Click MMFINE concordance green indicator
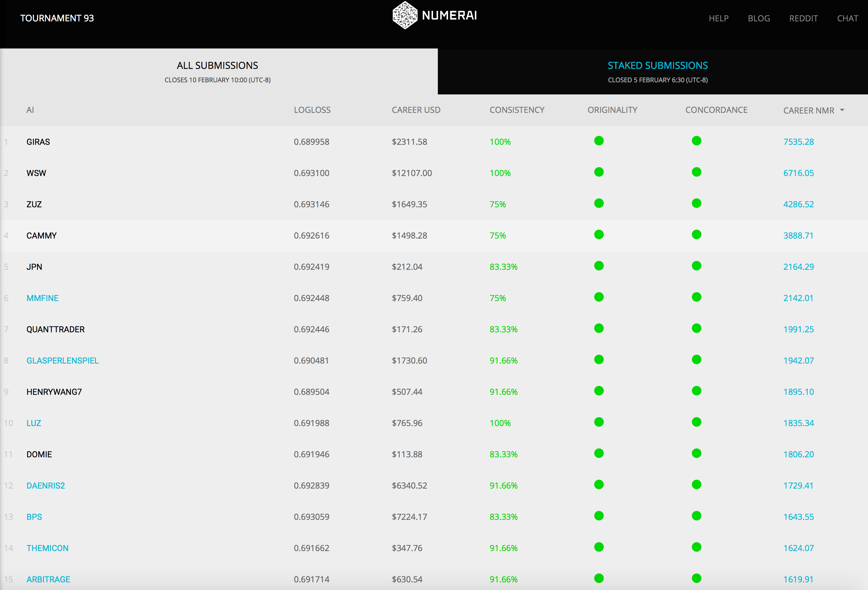The height and width of the screenshot is (590, 868). (696, 297)
